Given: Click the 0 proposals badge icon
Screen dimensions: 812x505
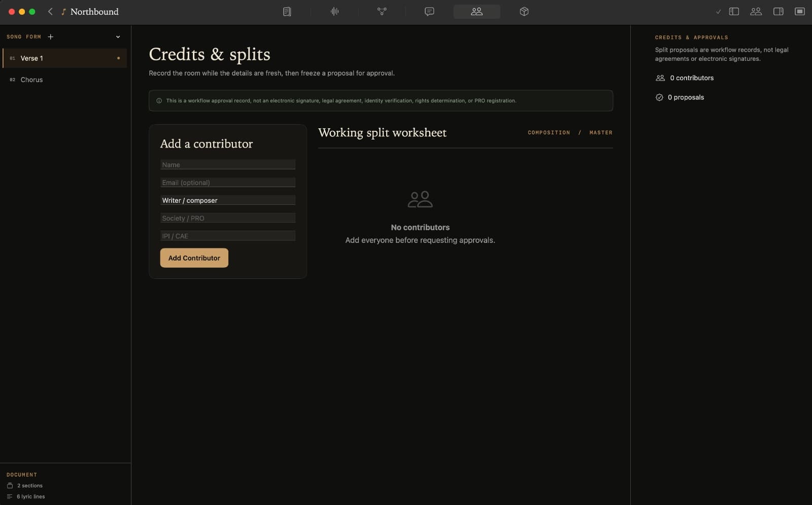Looking at the screenshot, I should (x=659, y=97).
